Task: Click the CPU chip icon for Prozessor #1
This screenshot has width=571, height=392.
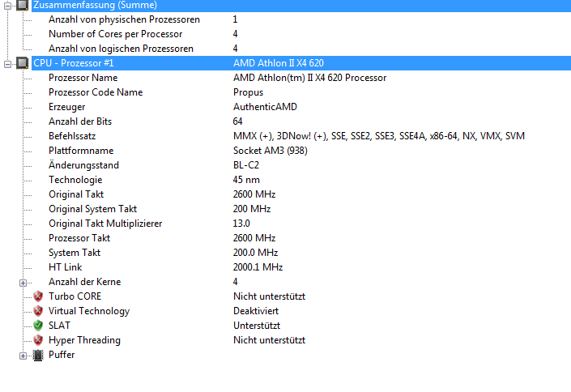Action: pos(22,63)
